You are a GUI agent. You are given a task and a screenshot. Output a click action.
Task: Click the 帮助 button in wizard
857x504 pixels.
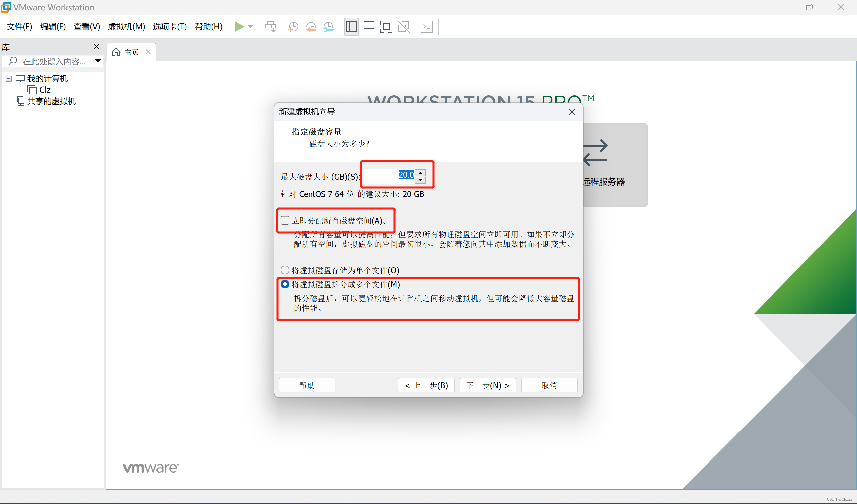pos(307,385)
